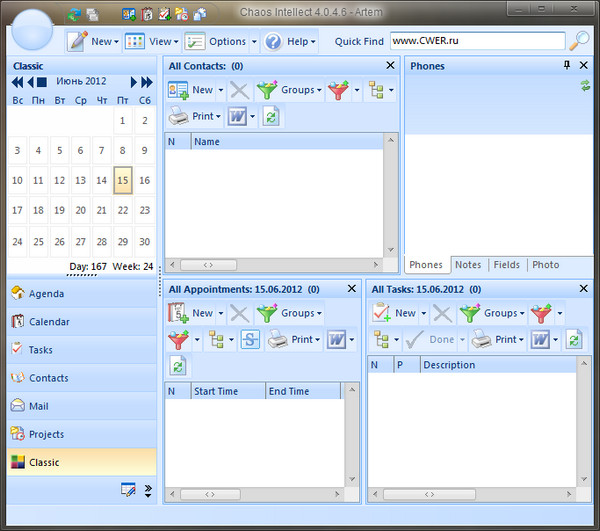Toggle the pin on the Phones panel

(568, 66)
